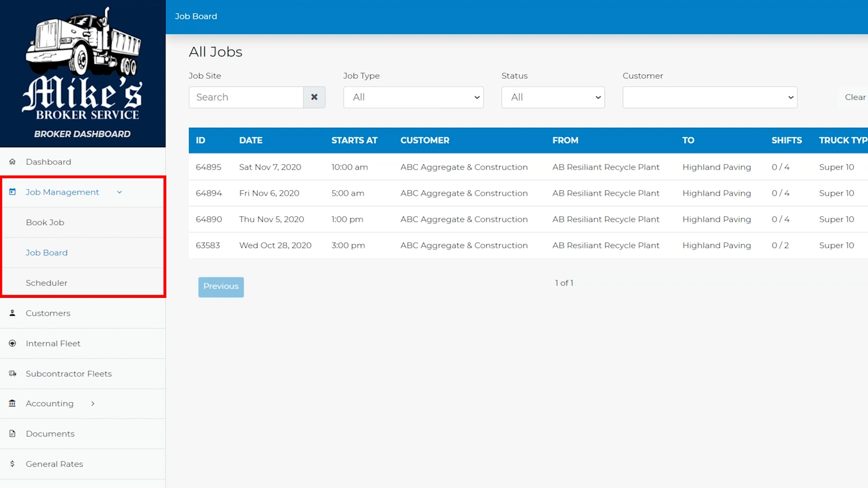Select the Dashboard home icon
This screenshot has width=868, height=488.
12,161
